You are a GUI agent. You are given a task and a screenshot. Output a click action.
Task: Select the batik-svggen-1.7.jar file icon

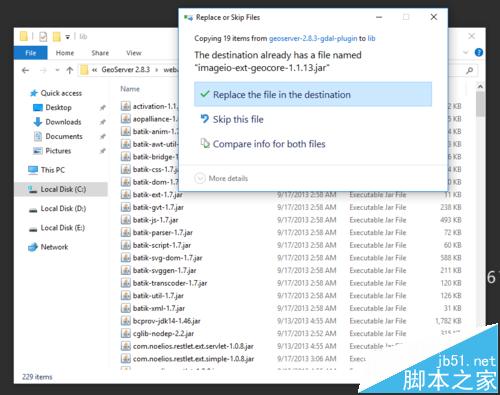tap(126, 270)
